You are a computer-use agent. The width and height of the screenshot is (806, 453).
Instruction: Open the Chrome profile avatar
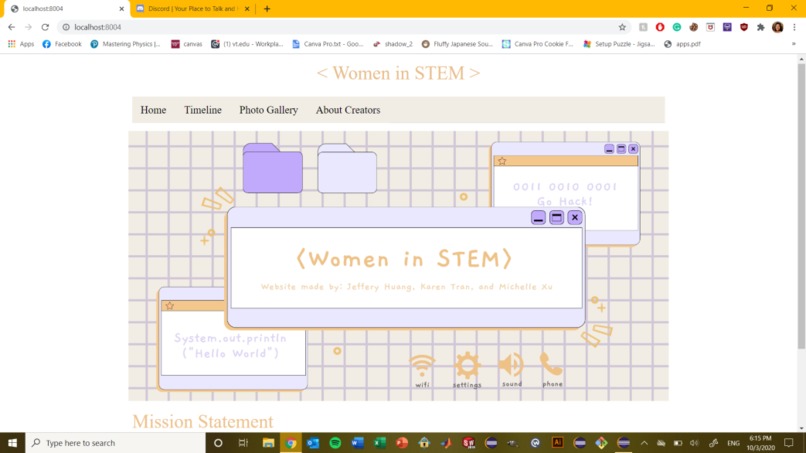778,27
